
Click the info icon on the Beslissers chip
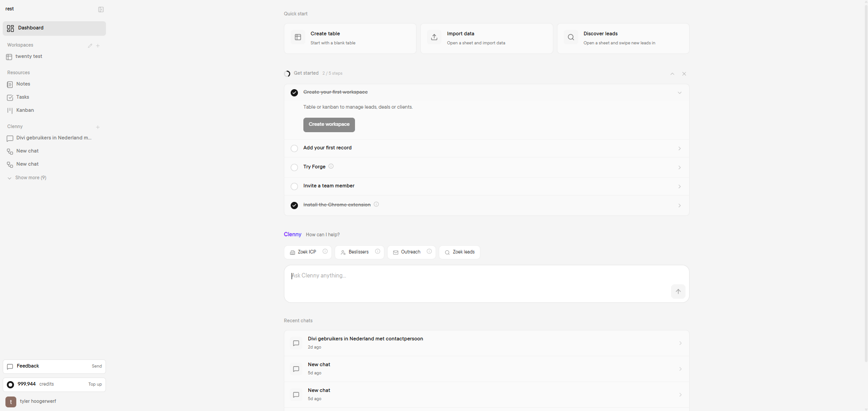tap(378, 252)
